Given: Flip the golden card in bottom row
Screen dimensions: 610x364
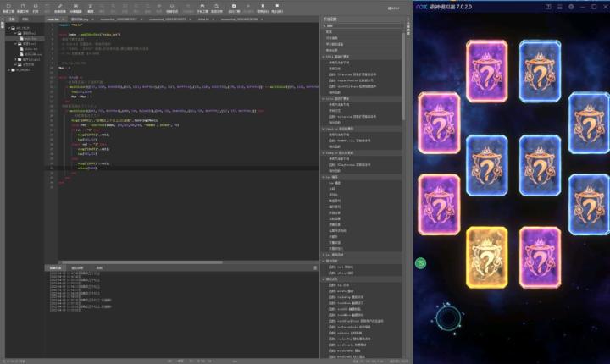Looking at the screenshot, I should 487,258.
